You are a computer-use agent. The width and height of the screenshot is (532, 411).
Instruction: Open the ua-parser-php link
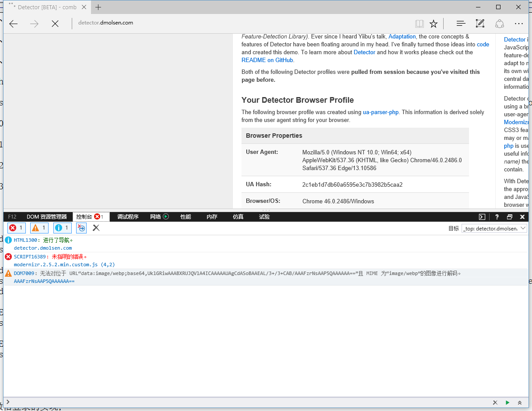(x=381, y=112)
